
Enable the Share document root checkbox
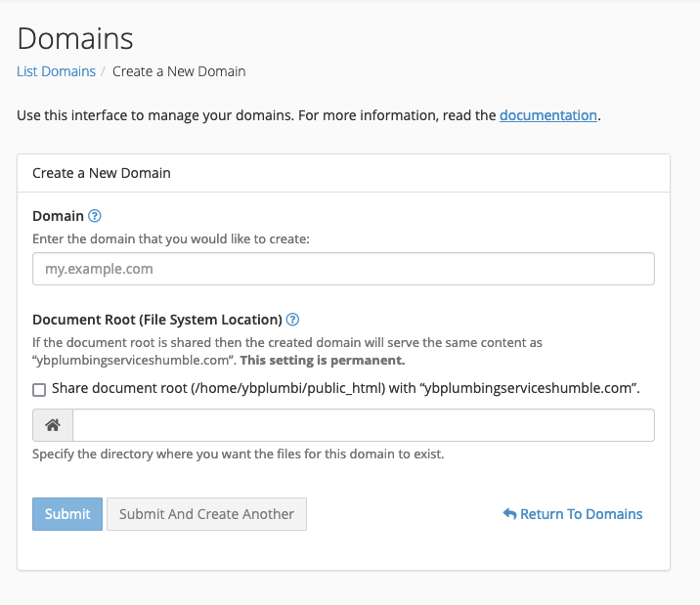coord(39,389)
